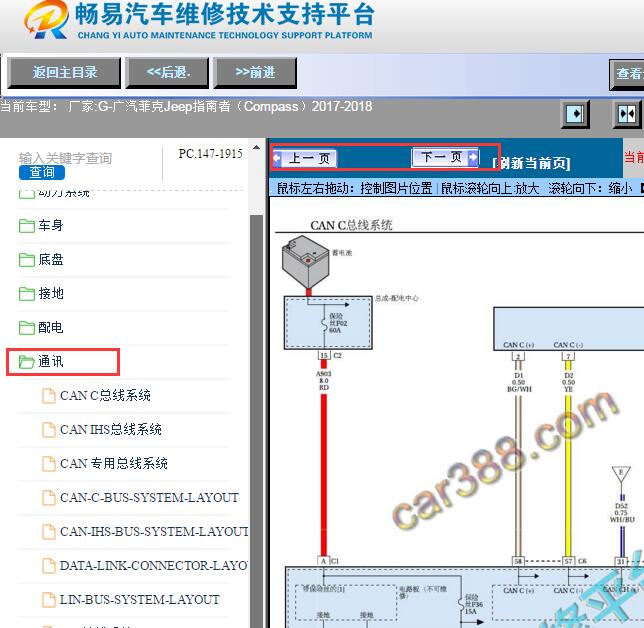Open the 接地 folder
This screenshot has width=644, height=628.
[x=51, y=293]
